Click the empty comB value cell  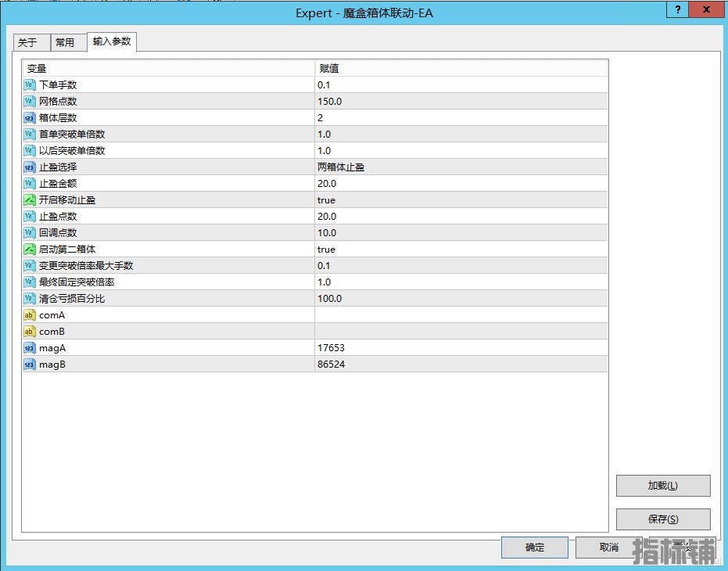[461, 332]
